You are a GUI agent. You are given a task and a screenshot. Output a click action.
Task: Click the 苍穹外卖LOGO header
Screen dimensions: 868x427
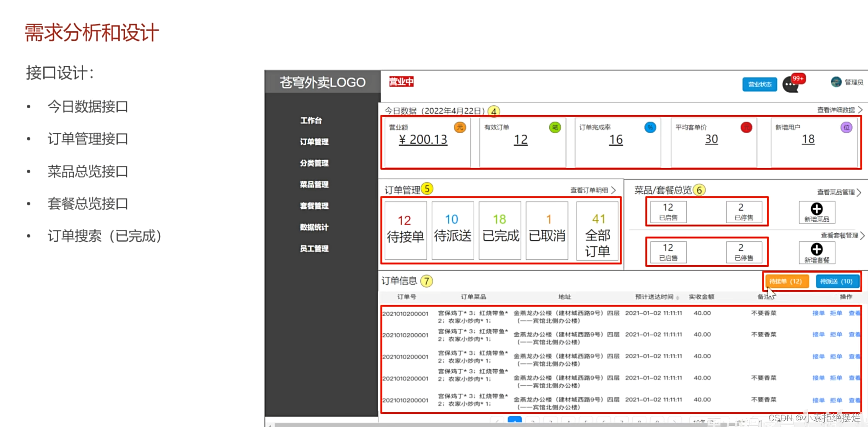pos(323,82)
